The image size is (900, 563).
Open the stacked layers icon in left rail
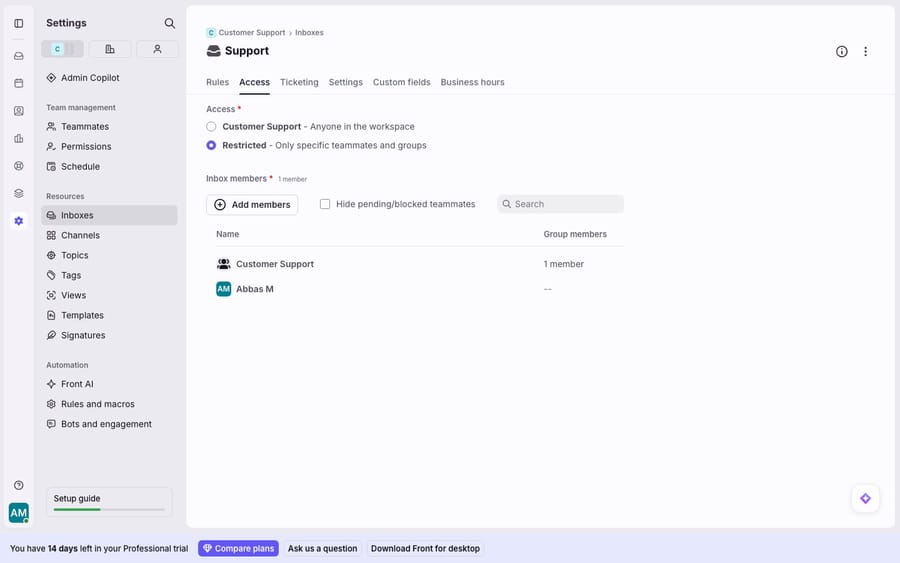coord(18,193)
